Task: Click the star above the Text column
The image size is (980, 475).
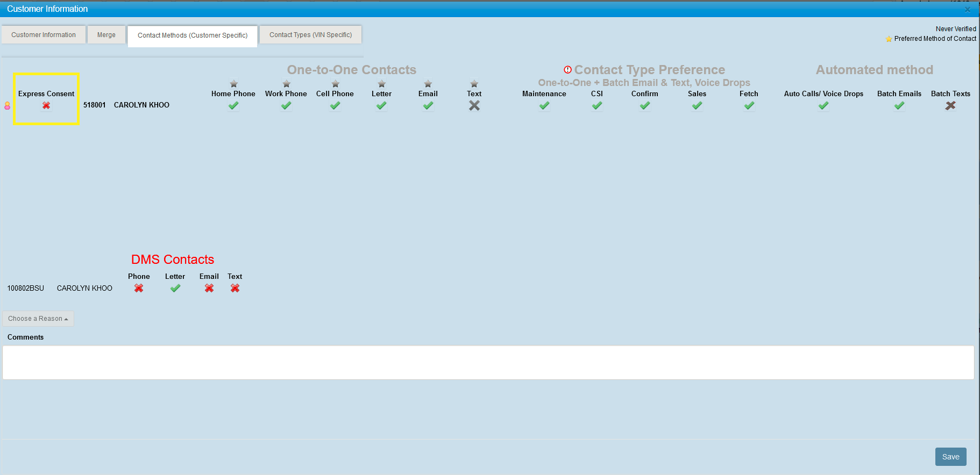Action: (474, 84)
